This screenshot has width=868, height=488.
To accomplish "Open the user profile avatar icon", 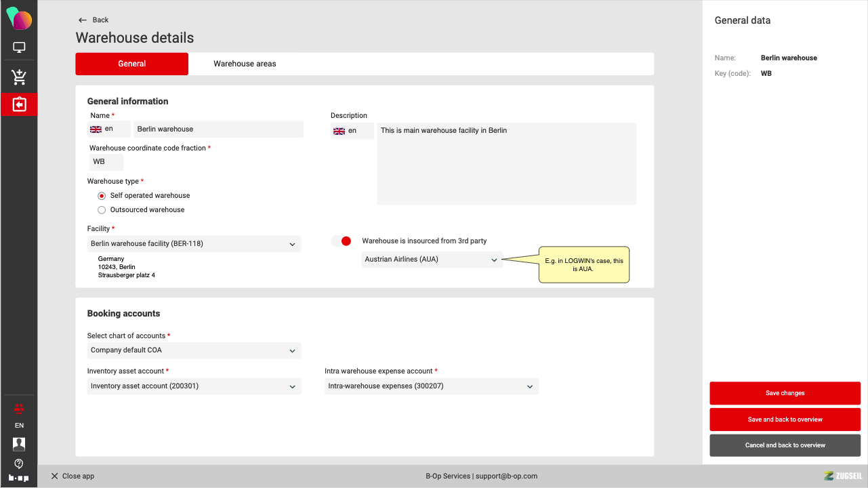I will pos(19,444).
